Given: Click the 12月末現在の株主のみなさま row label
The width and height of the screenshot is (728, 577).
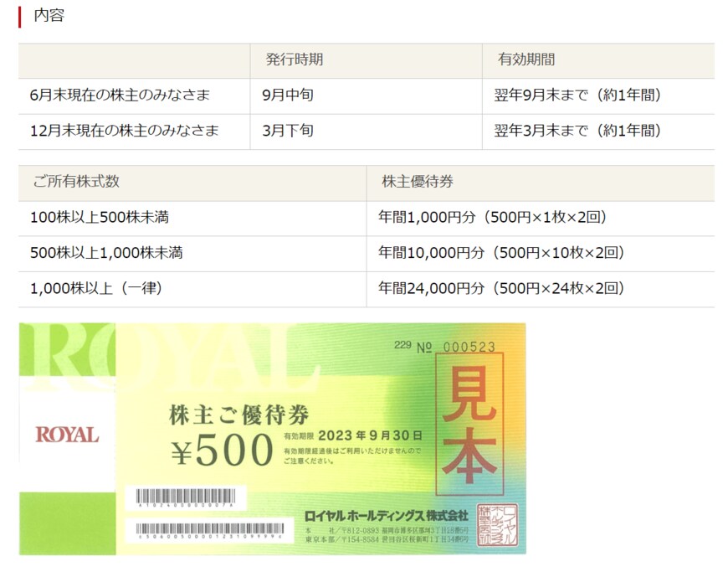Looking at the screenshot, I should (124, 131).
